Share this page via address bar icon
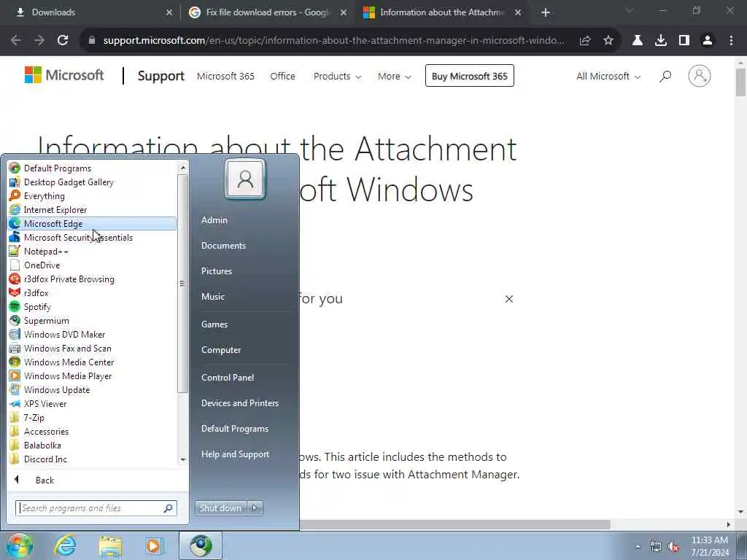The width and height of the screenshot is (747, 560). click(x=584, y=41)
